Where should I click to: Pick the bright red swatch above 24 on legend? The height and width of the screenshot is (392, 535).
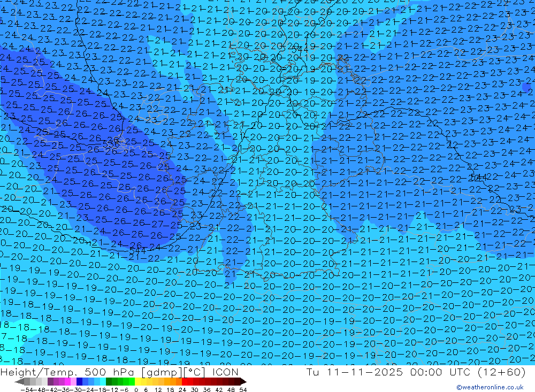[185, 381]
